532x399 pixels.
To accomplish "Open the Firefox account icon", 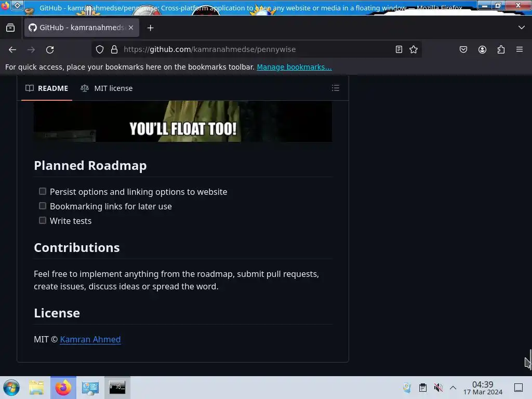I will point(482,49).
